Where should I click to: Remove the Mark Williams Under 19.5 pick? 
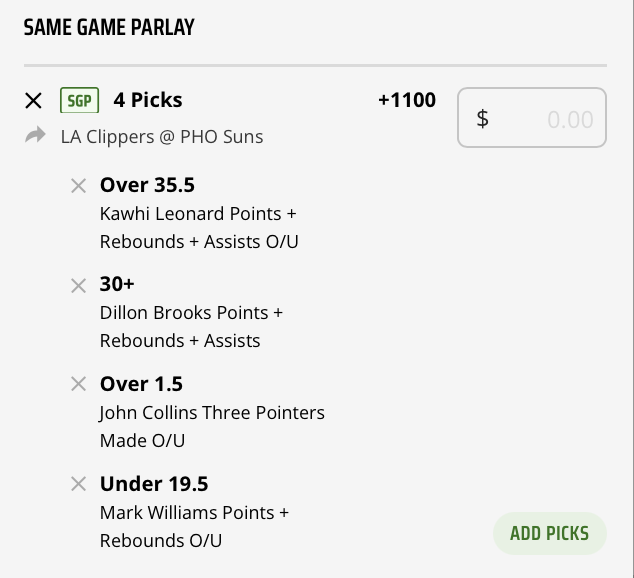78,484
